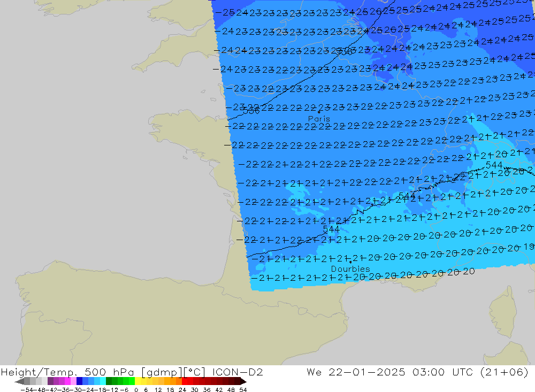The image size is (535, 392).
Task: Click the 0 legend scale value
Action: pos(136,390)
